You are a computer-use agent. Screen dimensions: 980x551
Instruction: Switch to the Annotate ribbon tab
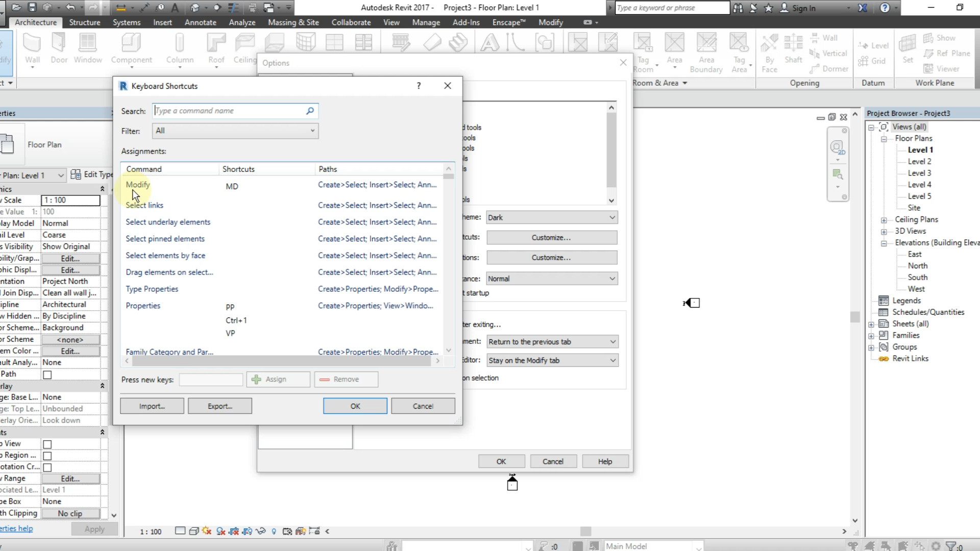[201, 22]
